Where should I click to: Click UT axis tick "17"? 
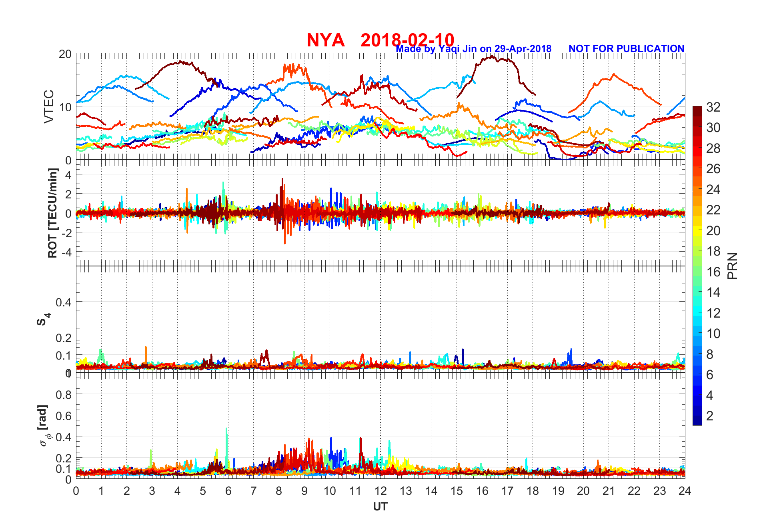507,491
